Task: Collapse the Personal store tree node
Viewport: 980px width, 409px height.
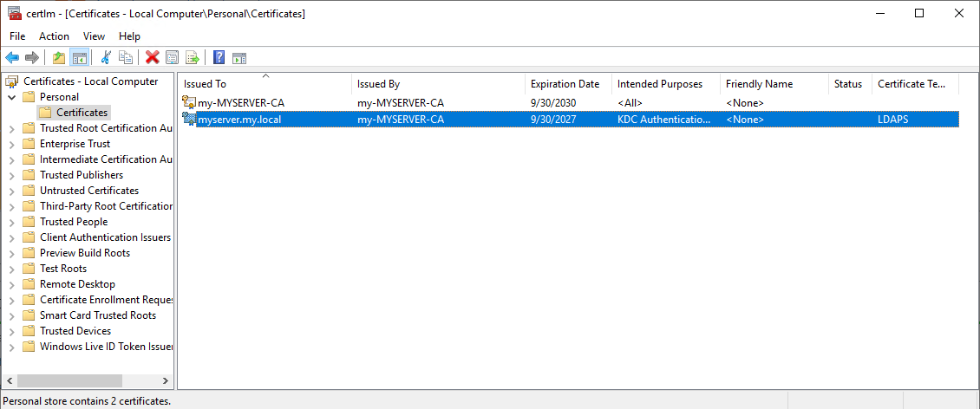Action: pos(12,97)
